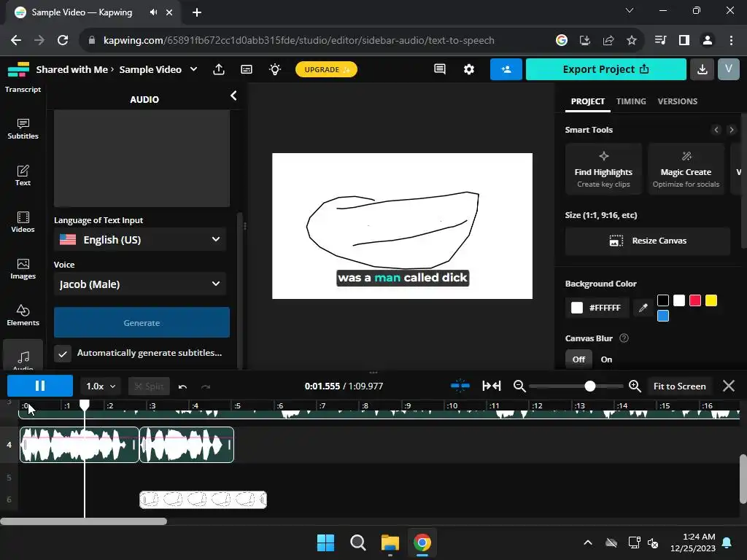Open the Subtitles sidebar panel
The width and height of the screenshot is (747, 560).
(x=23, y=129)
